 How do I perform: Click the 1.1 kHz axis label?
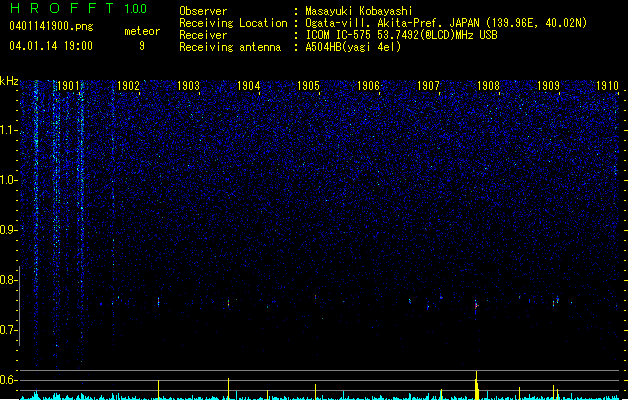click(x=8, y=130)
